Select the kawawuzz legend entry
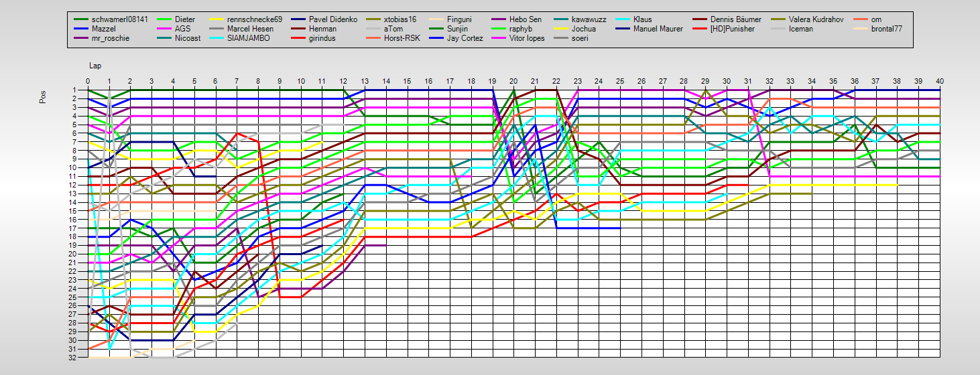Viewport: 980px width, 375px height. pos(590,20)
